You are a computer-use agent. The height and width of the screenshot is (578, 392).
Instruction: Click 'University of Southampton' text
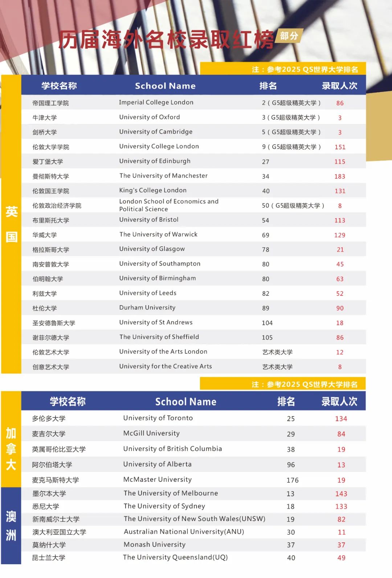click(160, 264)
